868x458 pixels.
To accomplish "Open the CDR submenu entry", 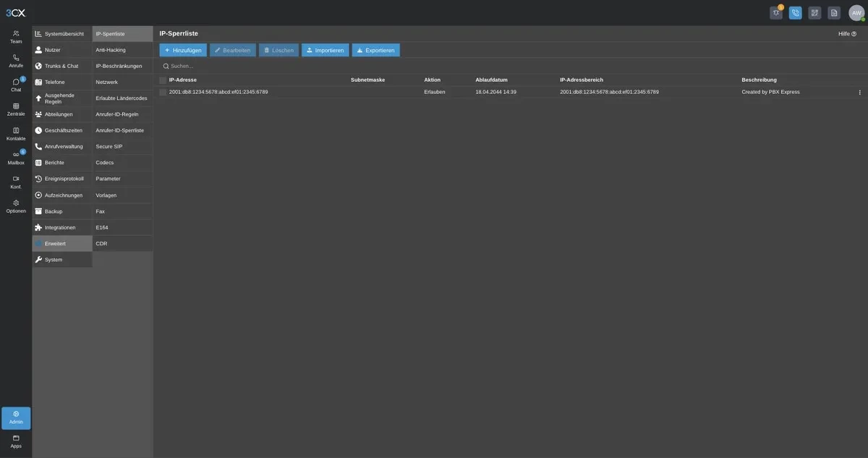I will [x=122, y=243].
